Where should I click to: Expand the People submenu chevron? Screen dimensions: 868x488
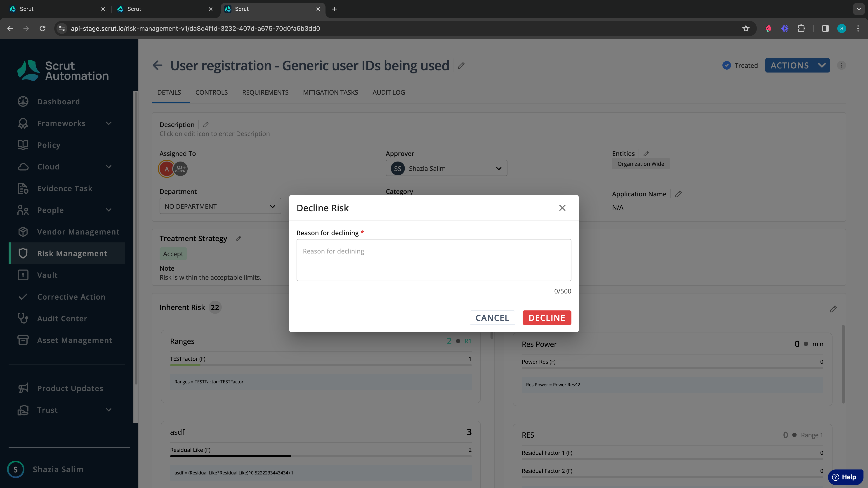108,210
